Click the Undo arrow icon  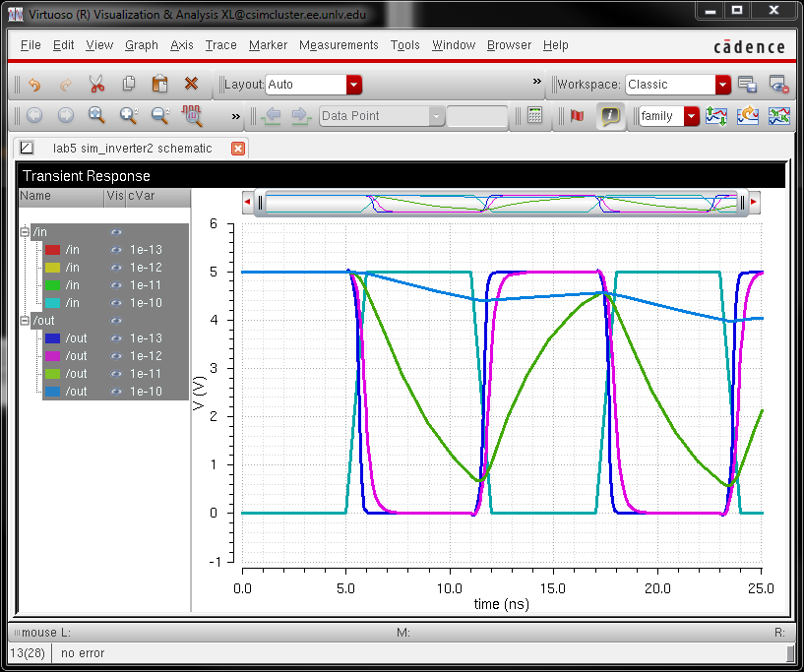point(34,85)
